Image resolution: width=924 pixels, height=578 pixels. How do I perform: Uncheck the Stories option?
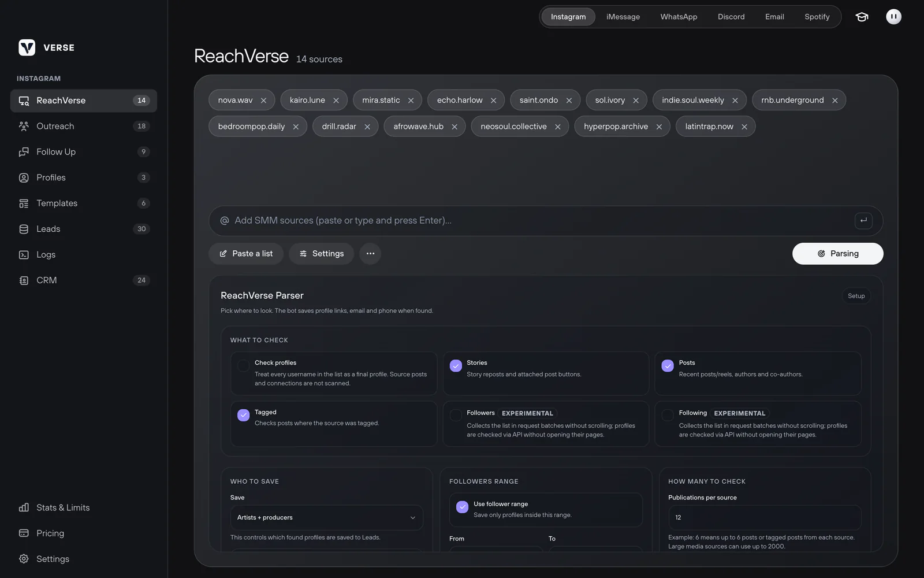point(456,366)
